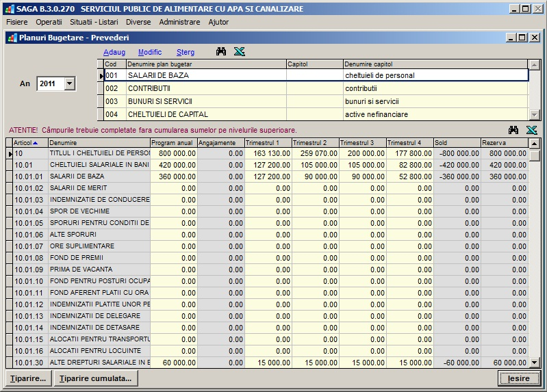Select article 10.01.14 INDEMNIZATII DE DETASARE

(x=270, y=328)
